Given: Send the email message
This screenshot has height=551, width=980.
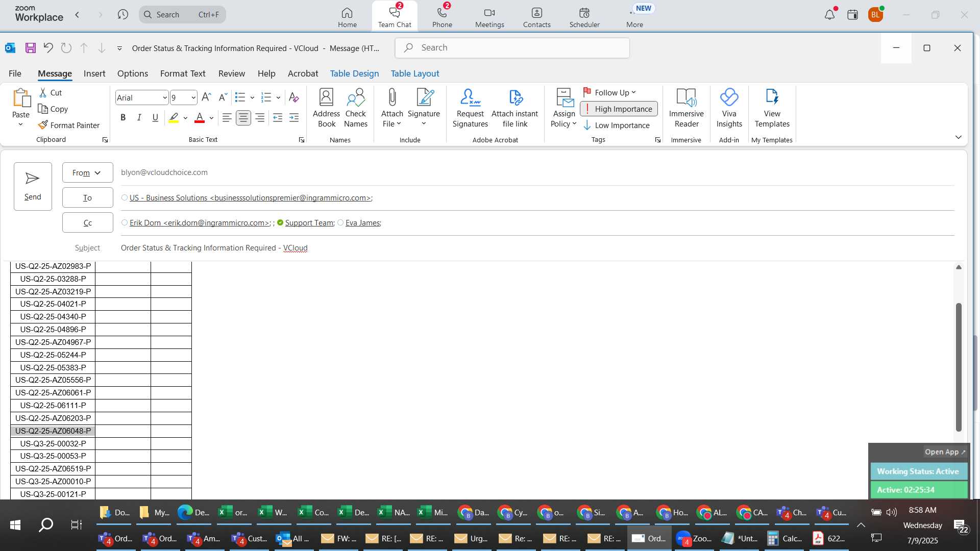Looking at the screenshot, I should click(33, 186).
